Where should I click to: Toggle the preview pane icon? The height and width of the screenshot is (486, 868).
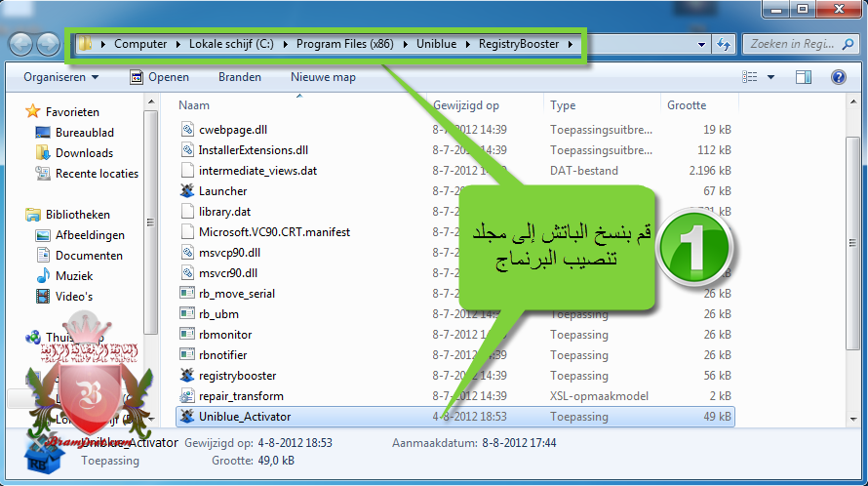[804, 77]
